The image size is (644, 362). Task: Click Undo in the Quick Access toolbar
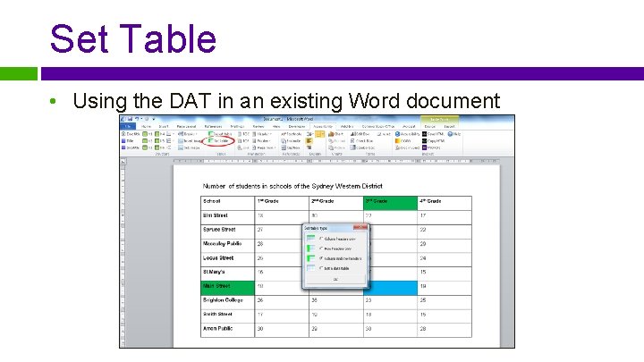click(x=137, y=119)
